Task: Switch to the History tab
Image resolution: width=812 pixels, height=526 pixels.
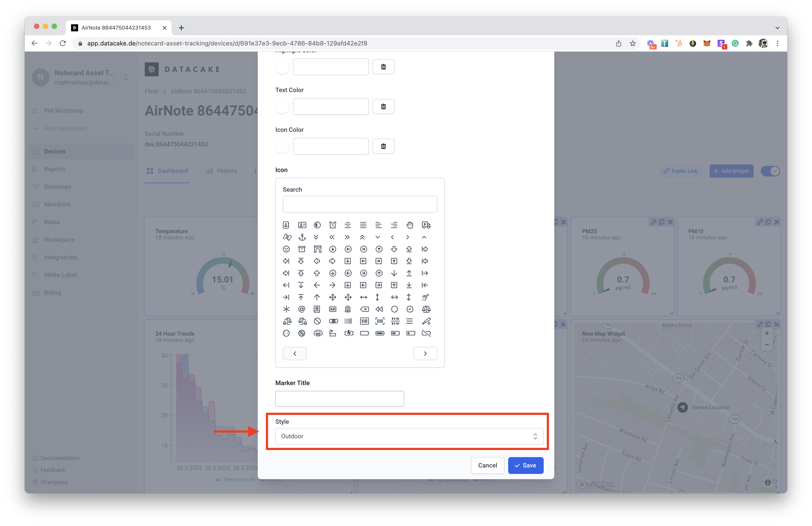Action: tap(221, 171)
